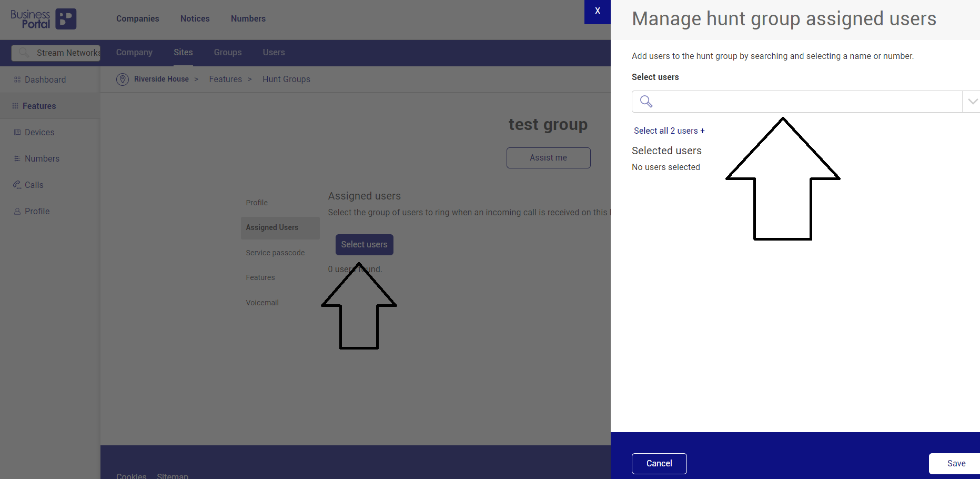This screenshot has width=980, height=479.
Task: Open Calls in the sidebar
Action: pyautogui.click(x=34, y=185)
